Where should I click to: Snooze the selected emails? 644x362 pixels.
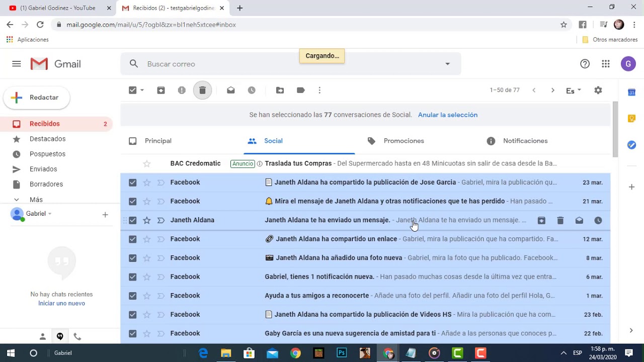point(251,90)
